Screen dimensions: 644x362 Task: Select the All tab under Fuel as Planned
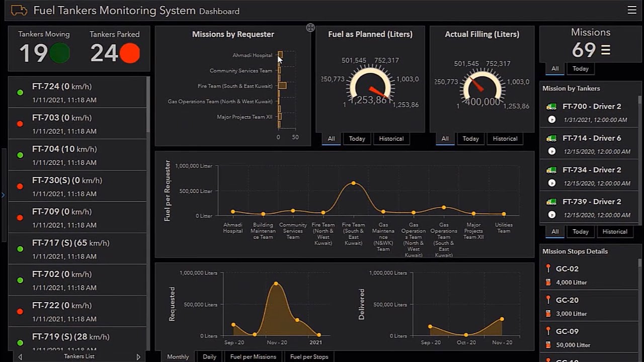point(332,139)
